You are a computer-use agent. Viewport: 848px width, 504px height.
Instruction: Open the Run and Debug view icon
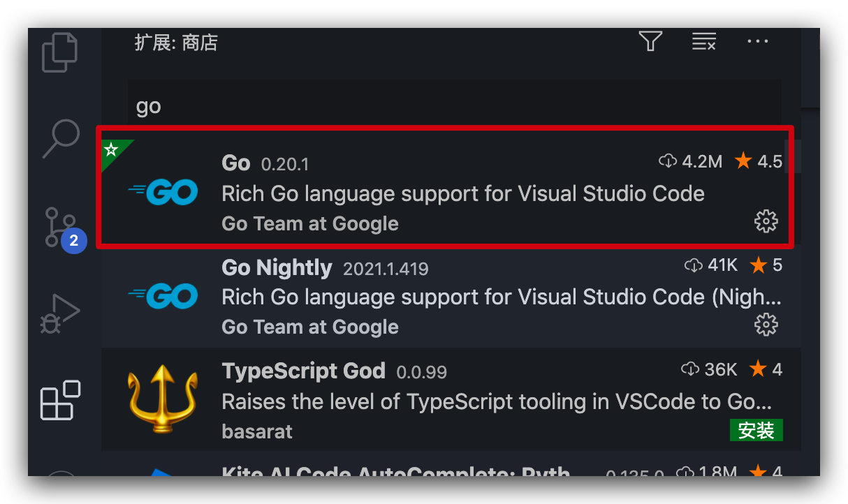61,313
